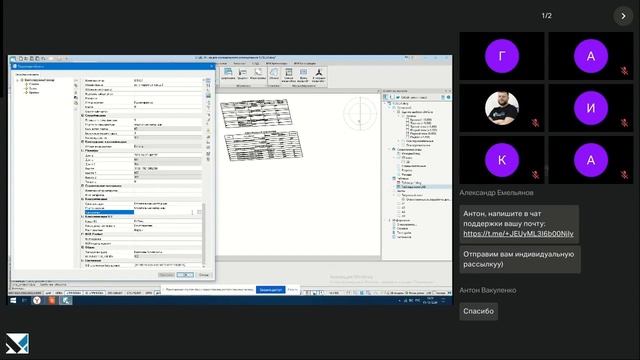Click the dialog's vertical scrollbar
Viewport: 640px width, 360px height.
204,233
